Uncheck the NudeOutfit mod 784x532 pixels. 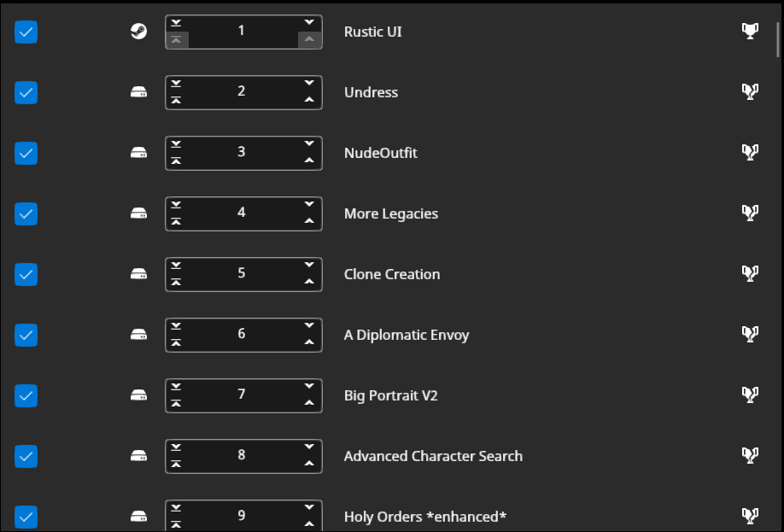point(26,153)
